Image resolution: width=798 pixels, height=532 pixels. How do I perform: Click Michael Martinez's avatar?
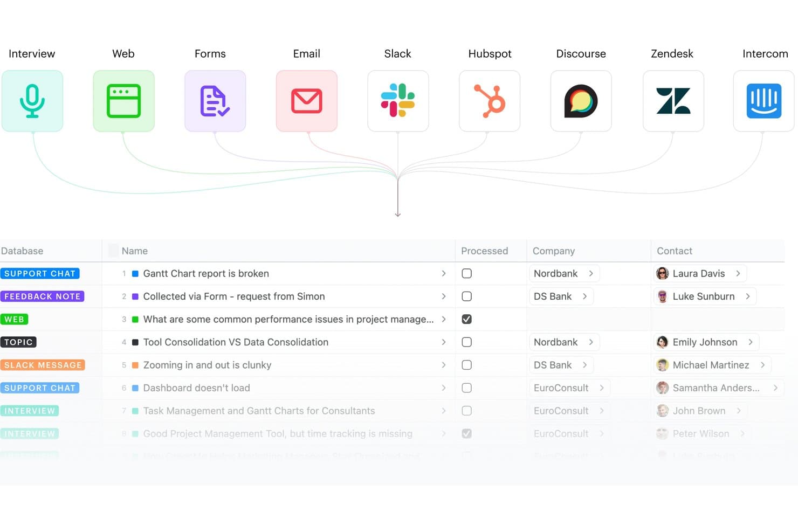pyautogui.click(x=663, y=365)
